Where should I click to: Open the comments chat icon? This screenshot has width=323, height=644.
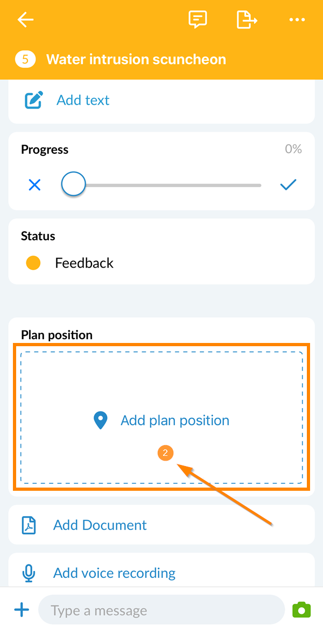(198, 20)
